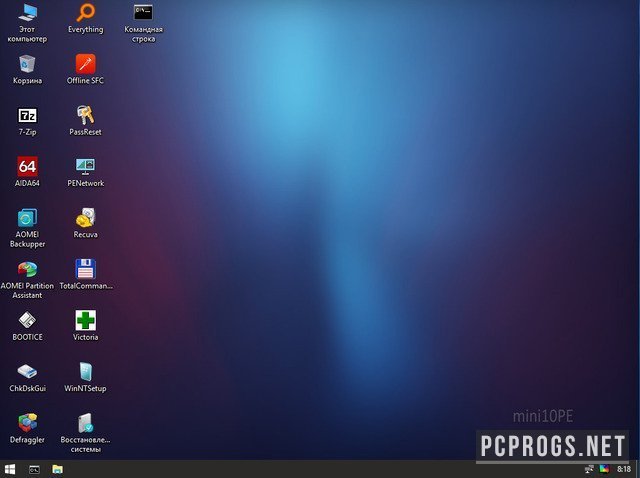Open AOMEI Backupper shortcut
640x478 pixels.
click(27, 228)
